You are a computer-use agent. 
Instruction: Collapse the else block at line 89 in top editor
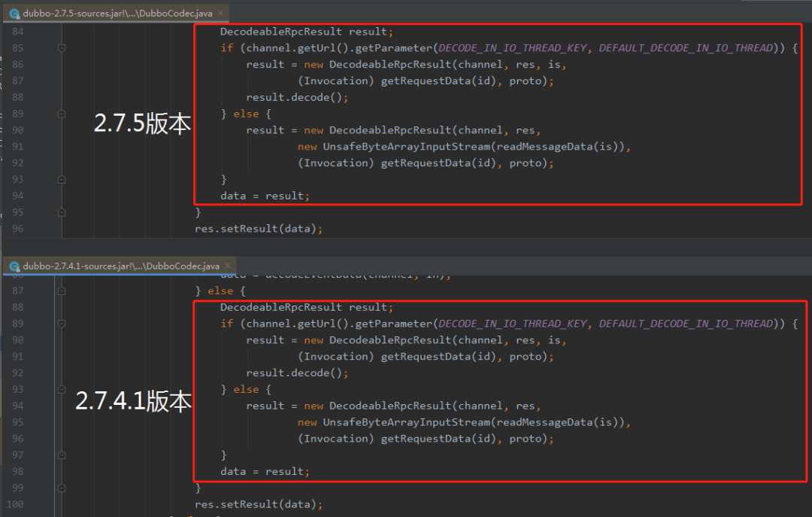[62, 114]
